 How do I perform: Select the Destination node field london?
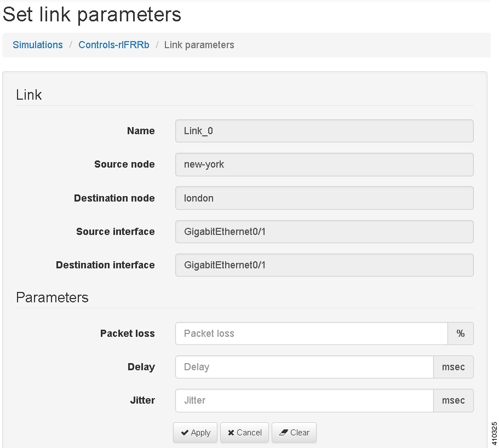324,198
